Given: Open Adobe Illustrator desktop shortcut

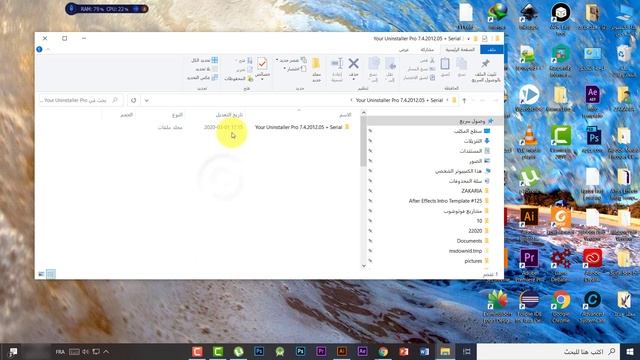Looking at the screenshot, I should [x=529, y=216].
